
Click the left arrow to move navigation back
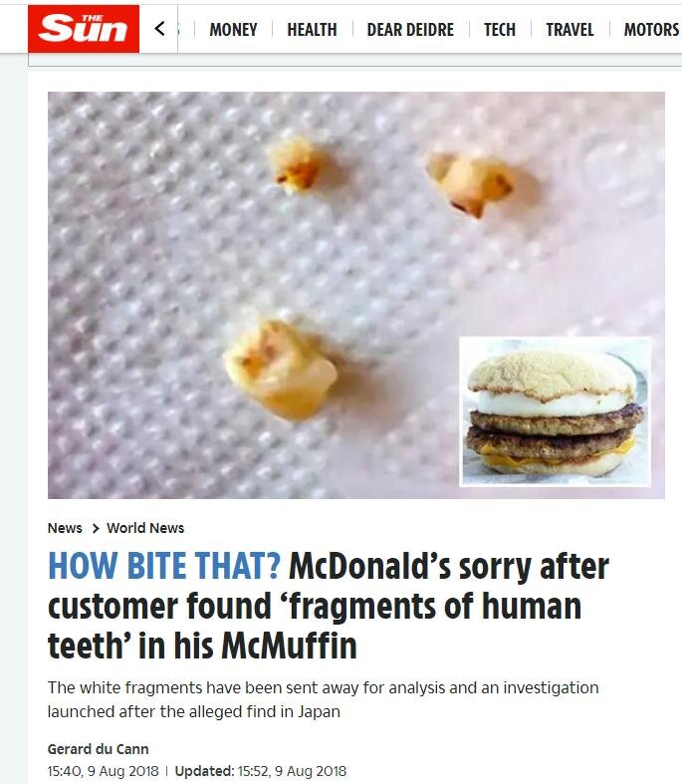(x=159, y=29)
